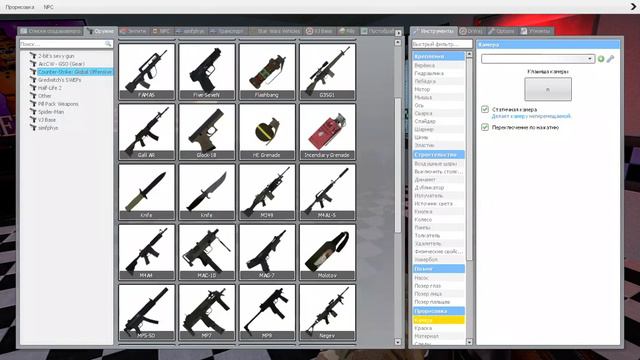
Task: Collapse the Прорисовка category in the tool list
Action: pyautogui.click(x=438, y=311)
